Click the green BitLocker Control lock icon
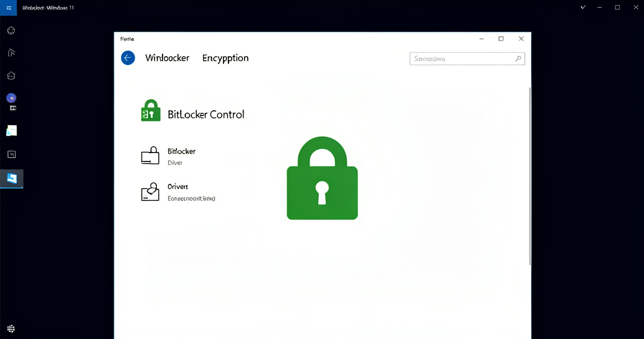 tap(150, 111)
